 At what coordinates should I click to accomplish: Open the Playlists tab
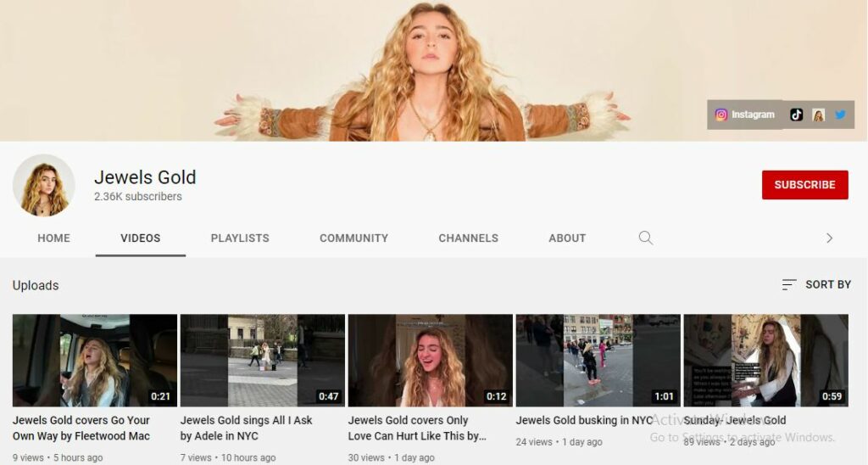tap(240, 238)
